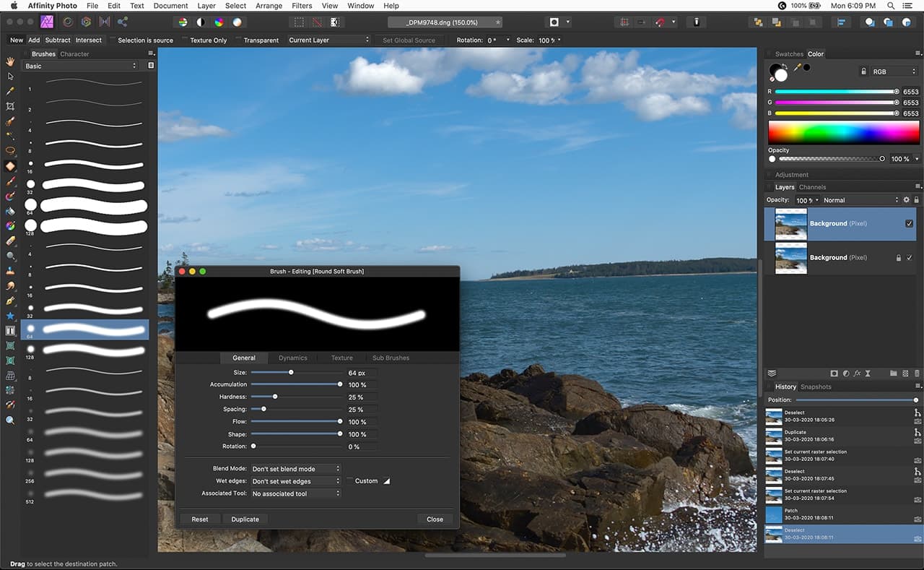The image size is (924, 570).
Task: Click the layer effects fx icon
Action: [x=857, y=373]
